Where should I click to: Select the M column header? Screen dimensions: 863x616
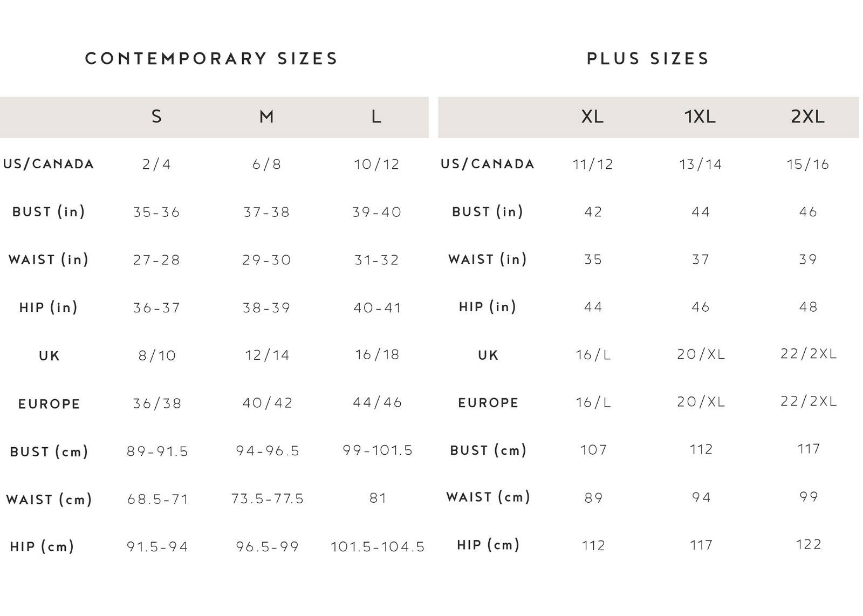(266, 117)
